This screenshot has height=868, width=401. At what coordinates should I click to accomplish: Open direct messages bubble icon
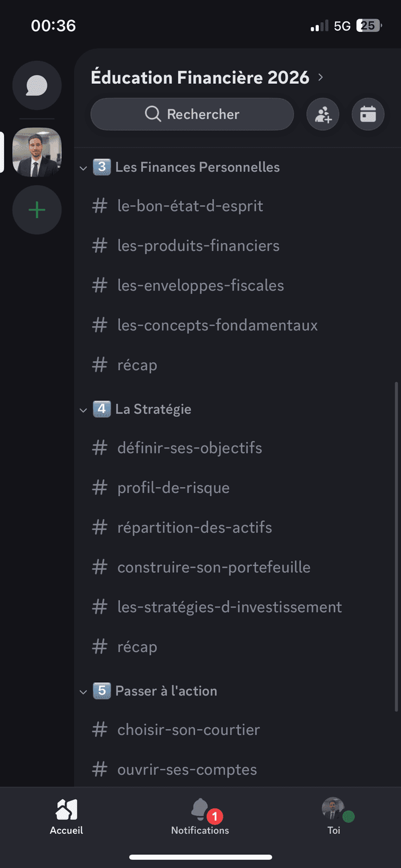click(x=37, y=86)
